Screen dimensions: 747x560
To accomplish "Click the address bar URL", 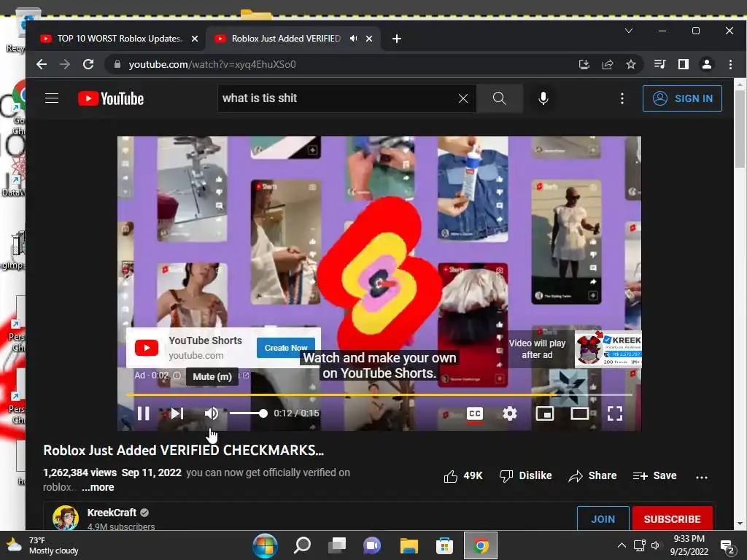I will pos(212,64).
